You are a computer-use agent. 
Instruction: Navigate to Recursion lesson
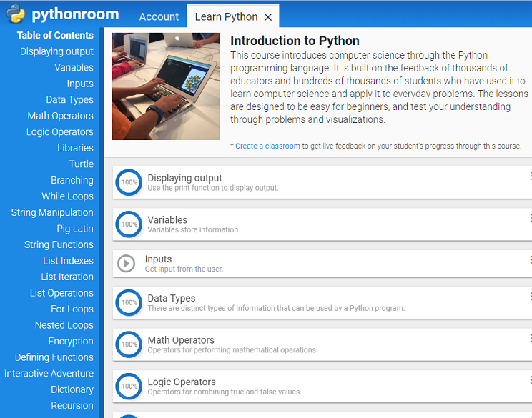(72, 406)
